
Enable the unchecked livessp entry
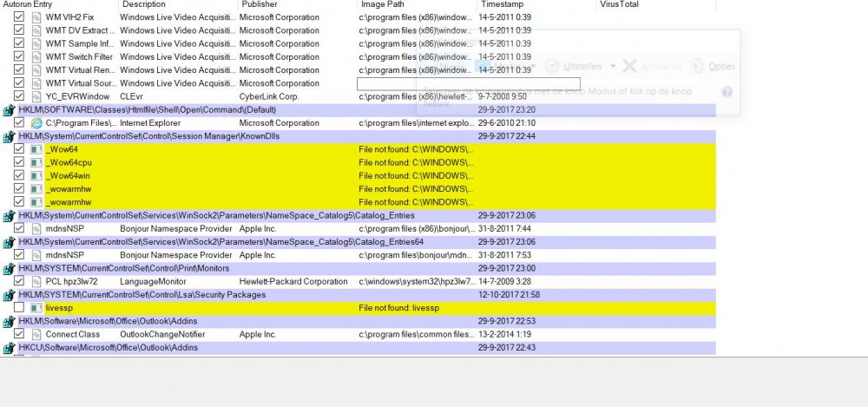(x=19, y=307)
